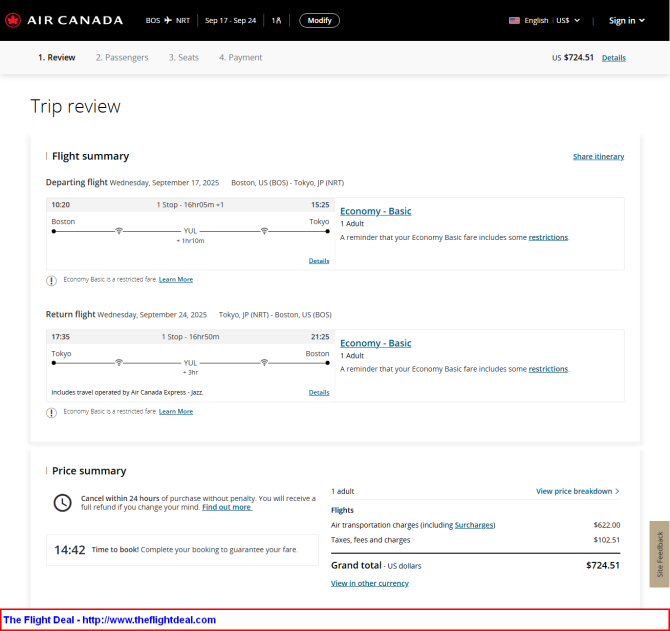This screenshot has height=631, width=670.
Task: Open departing flight Economy - Basic link
Action: click(376, 211)
